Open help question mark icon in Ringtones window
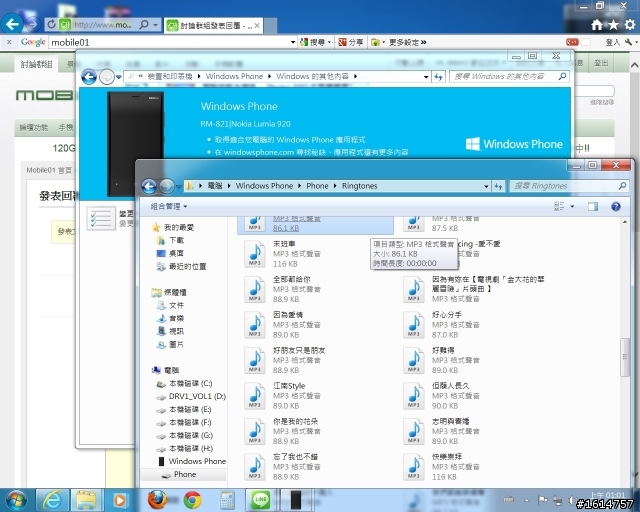The image size is (640, 512). [x=616, y=207]
